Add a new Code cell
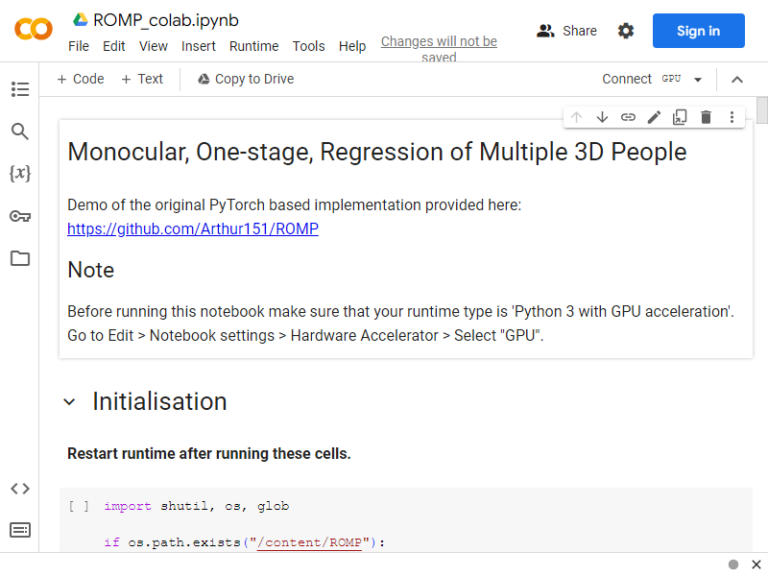Image resolution: width=768 pixels, height=576 pixels. tap(80, 79)
